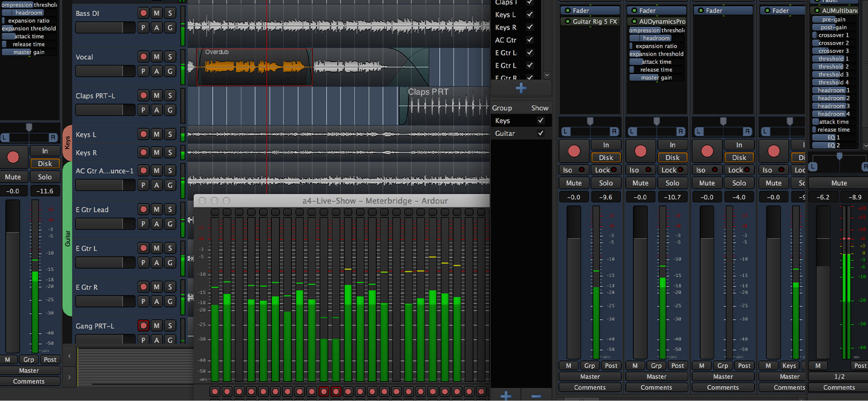Remove selected group with minus icon
This screenshot has width=868, height=401.
click(536, 396)
